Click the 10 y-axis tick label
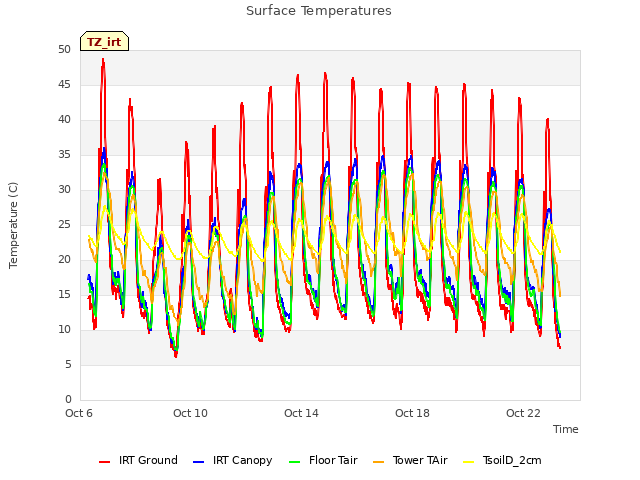 64,329
